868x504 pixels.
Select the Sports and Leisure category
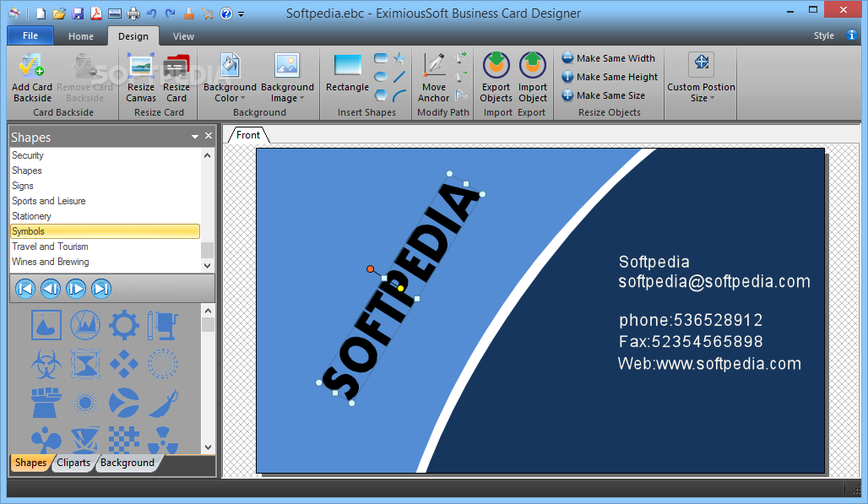[106, 201]
